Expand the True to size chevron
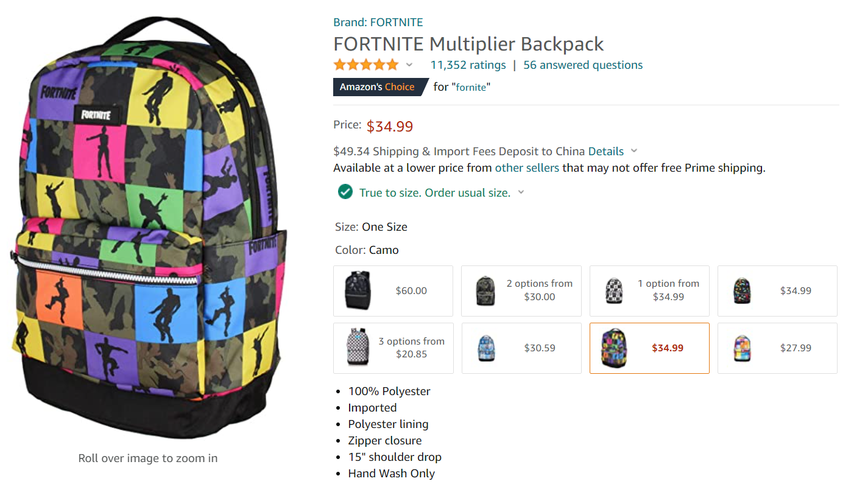 [521, 192]
